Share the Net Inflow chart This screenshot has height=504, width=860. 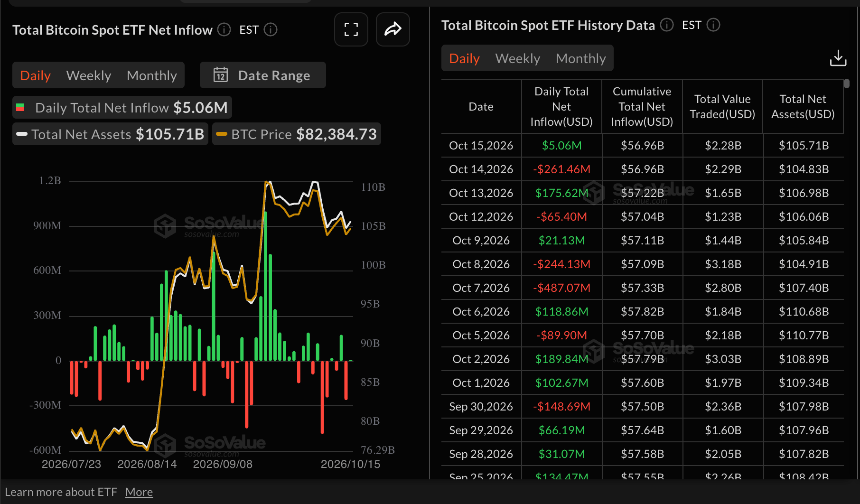pyautogui.click(x=393, y=29)
